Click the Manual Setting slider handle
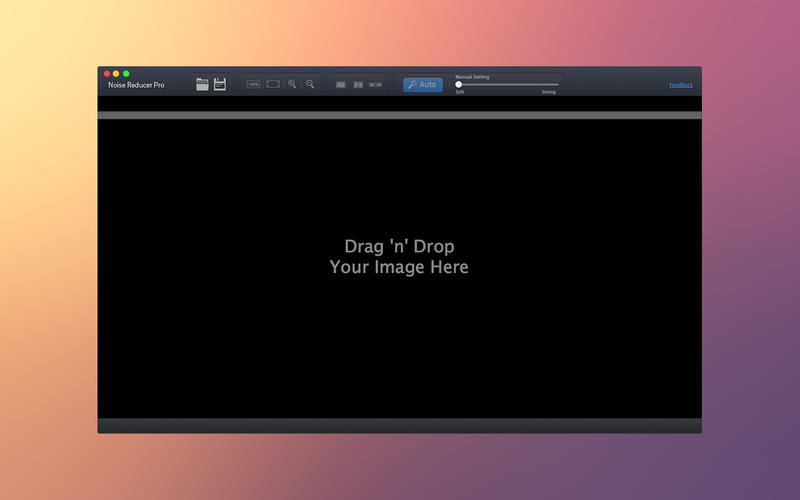Viewport: 800px width, 500px height. 458,84
